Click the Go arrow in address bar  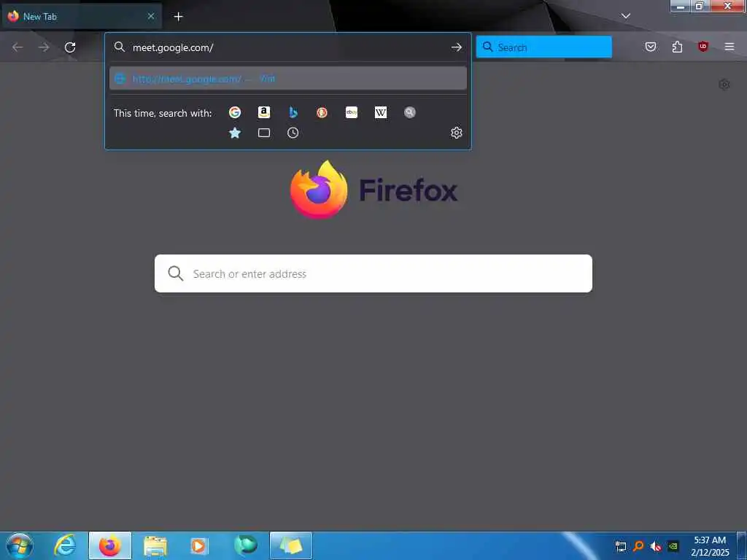coord(457,47)
